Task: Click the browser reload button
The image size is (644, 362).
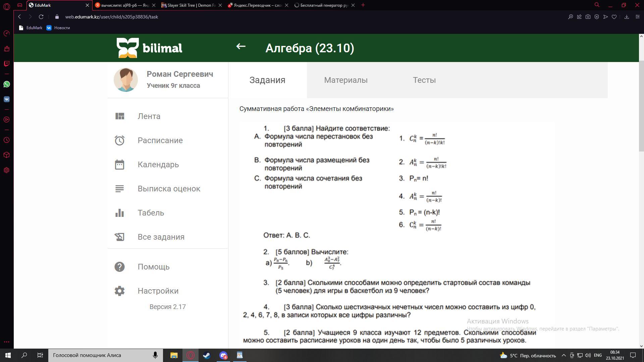Action: (41, 17)
